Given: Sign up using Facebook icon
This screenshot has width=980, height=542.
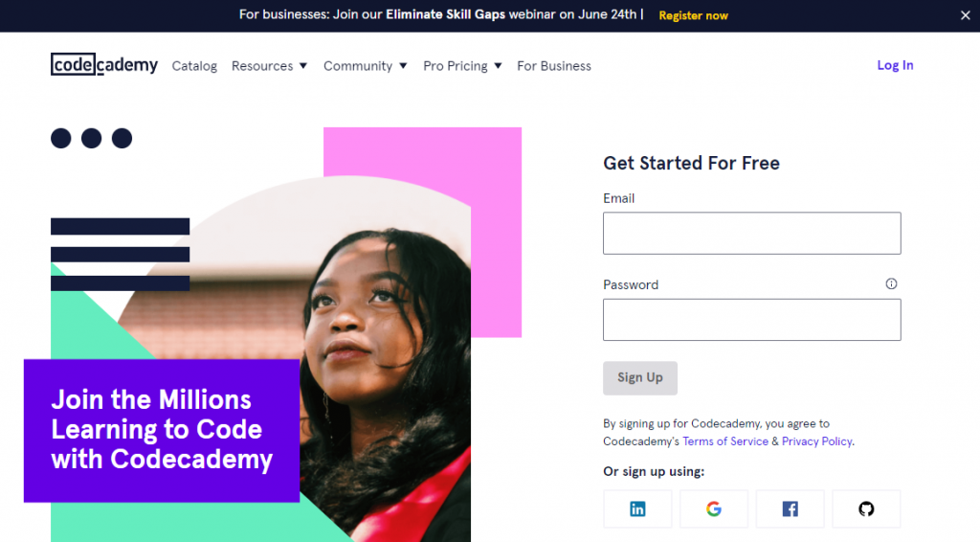Looking at the screenshot, I should click(790, 509).
